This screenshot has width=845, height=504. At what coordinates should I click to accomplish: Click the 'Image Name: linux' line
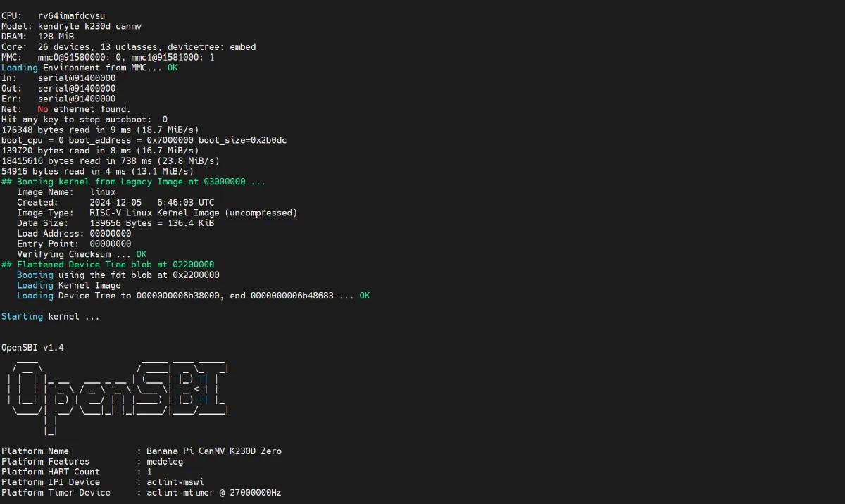click(x=67, y=192)
